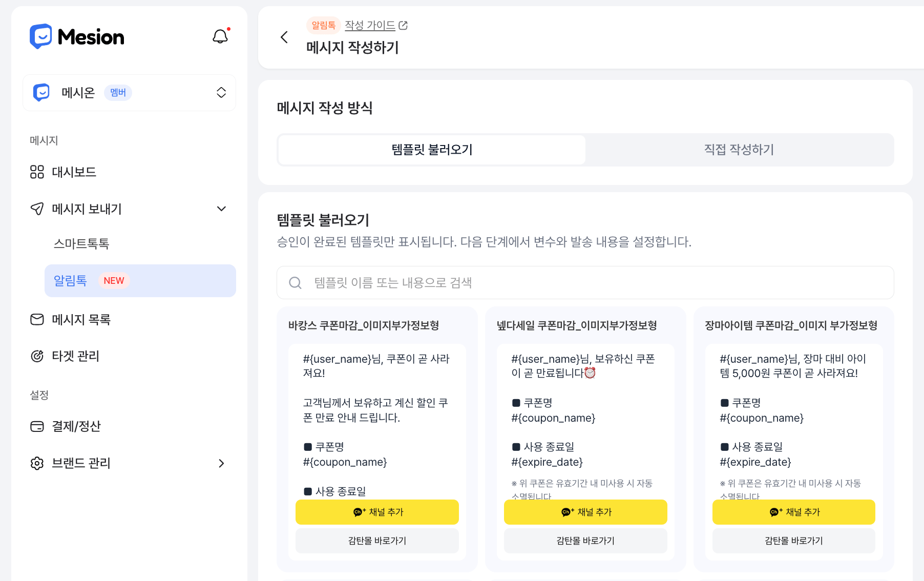924x581 pixels.
Task: Open the 메시온 workspace switcher dropdown
Action: (x=129, y=93)
